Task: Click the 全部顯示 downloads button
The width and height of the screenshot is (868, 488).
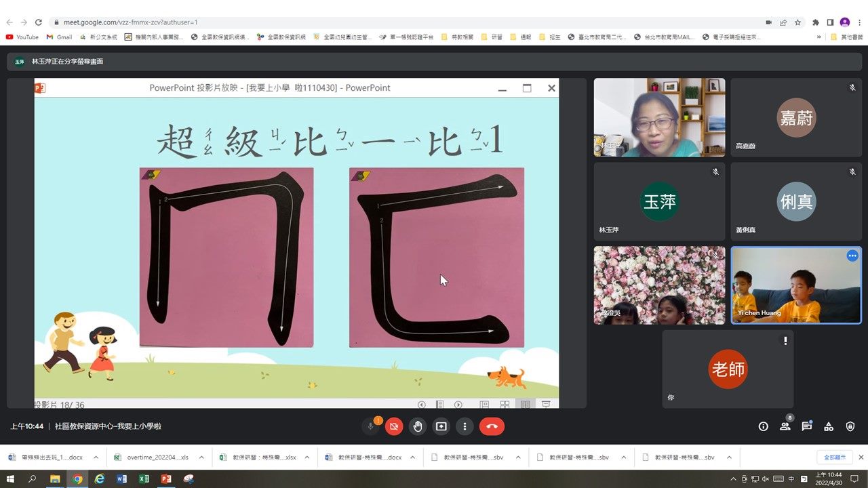Action: (x=834, y=457)
